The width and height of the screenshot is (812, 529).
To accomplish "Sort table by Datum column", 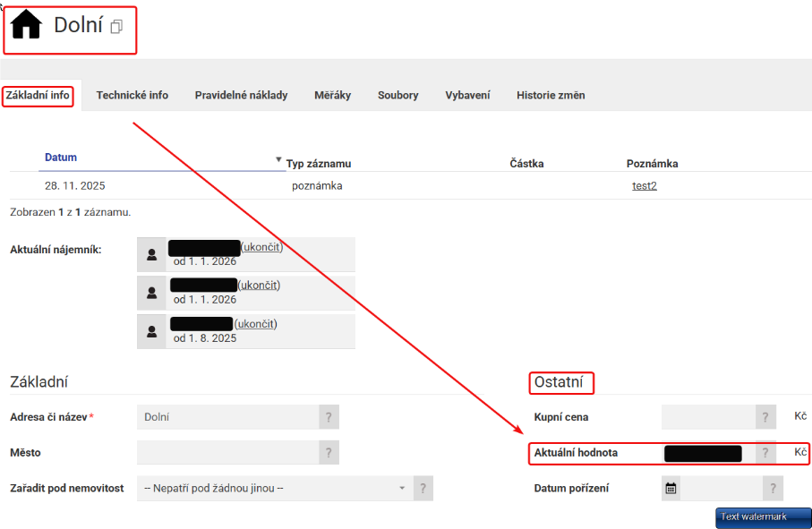I will click(x=61, y=158).
